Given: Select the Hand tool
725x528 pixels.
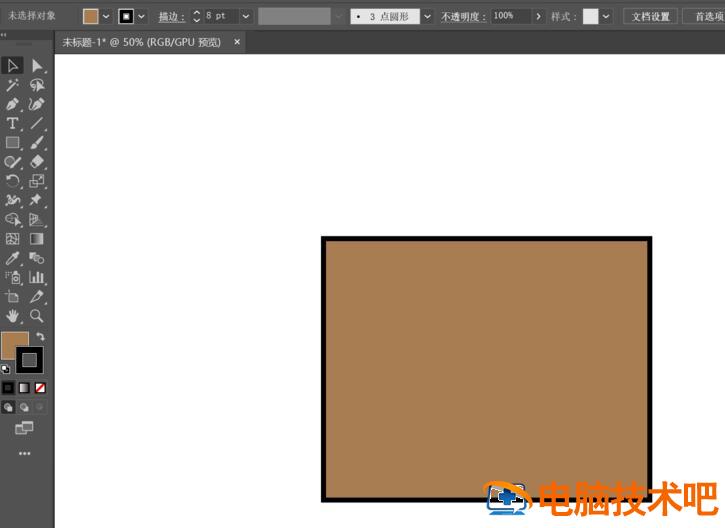Looking at the screenshot, I should [x=12, y=316].
